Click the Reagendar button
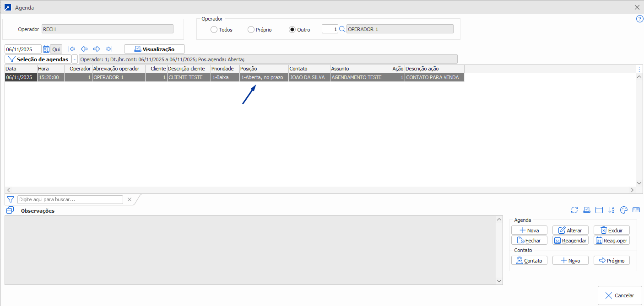644x306 pixels. pos(570,240)
